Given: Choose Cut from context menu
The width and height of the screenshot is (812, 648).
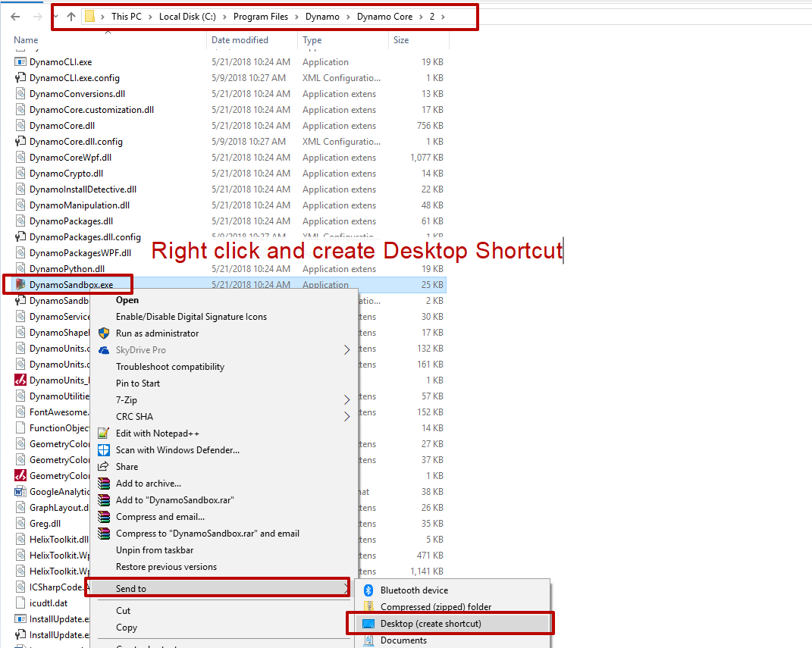Looking at the screenshot, I should coord(124,611).
